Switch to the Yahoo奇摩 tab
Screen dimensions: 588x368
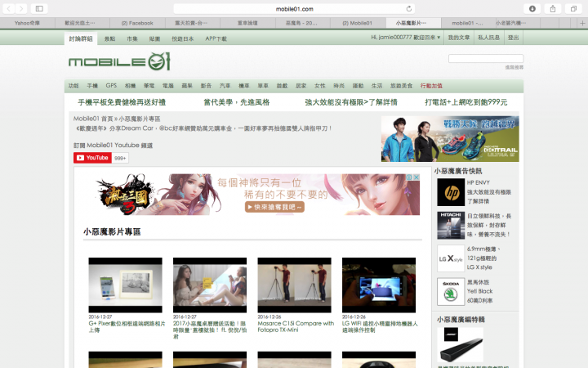[28, 23]
